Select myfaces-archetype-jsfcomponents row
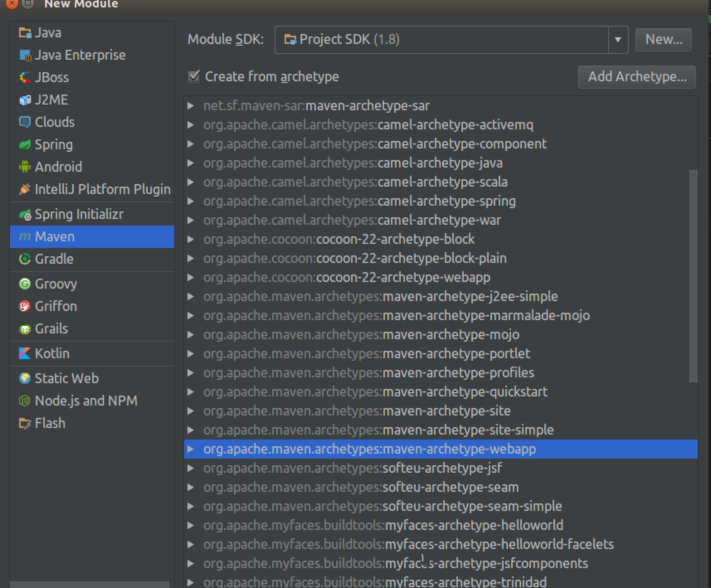The height and width of the screenshot is (588, 711). click(441, 564)
